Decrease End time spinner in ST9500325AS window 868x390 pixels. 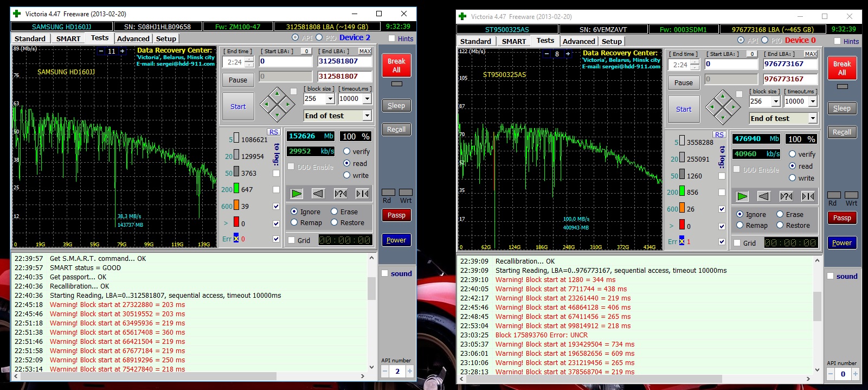(x=695, y=68)
